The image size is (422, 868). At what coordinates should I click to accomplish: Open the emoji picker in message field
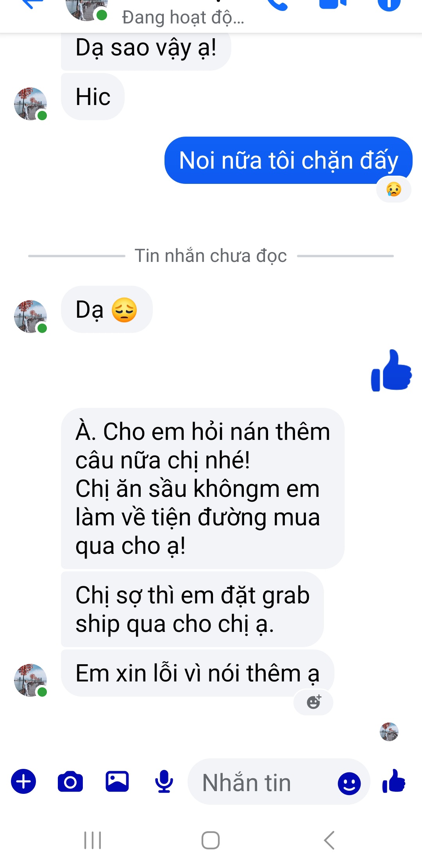(349, 783)
